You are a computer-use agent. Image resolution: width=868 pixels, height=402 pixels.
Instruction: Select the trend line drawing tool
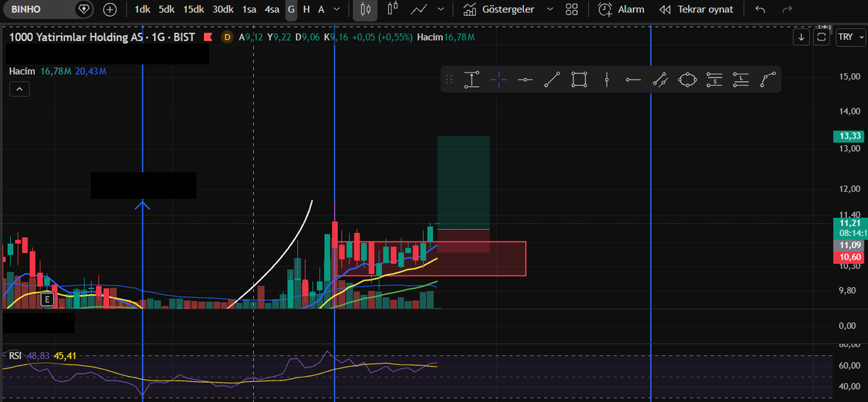[x=552, y=80]
